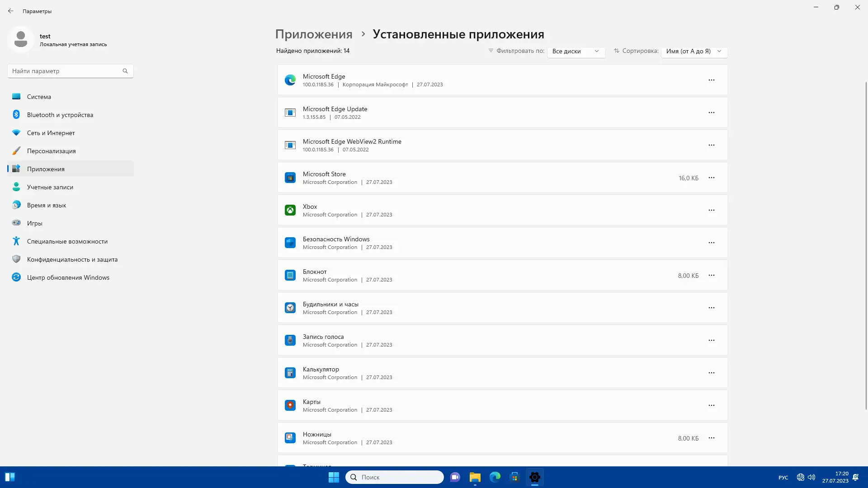This screenshot has width=868, height=488.
Task: Open Bluetooth и устройства settings
Action: [x=59, y=115]
